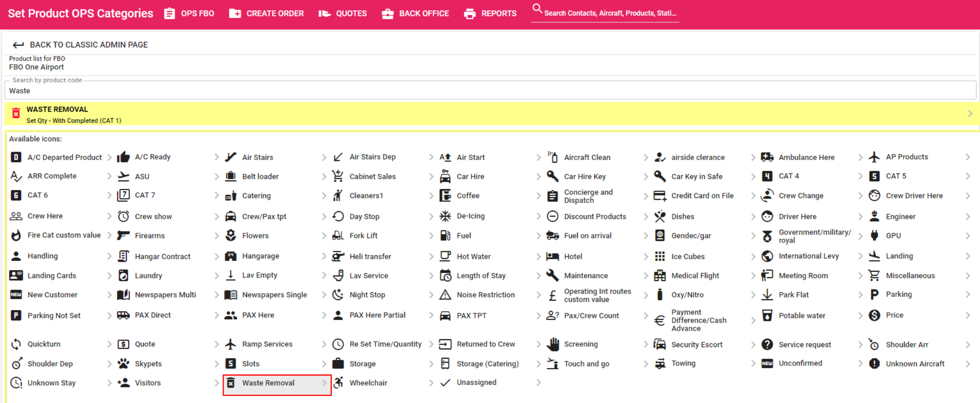Open the CREATE ORDER menu
The height and width of the screenshot is (403, 980).
pos(267,13)
